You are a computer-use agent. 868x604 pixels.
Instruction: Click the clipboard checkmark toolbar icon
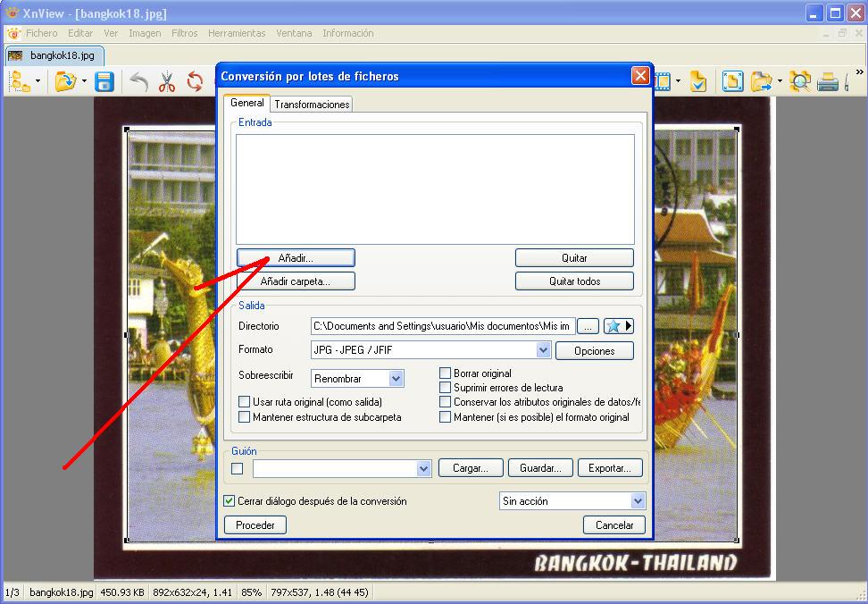point(698,81)
